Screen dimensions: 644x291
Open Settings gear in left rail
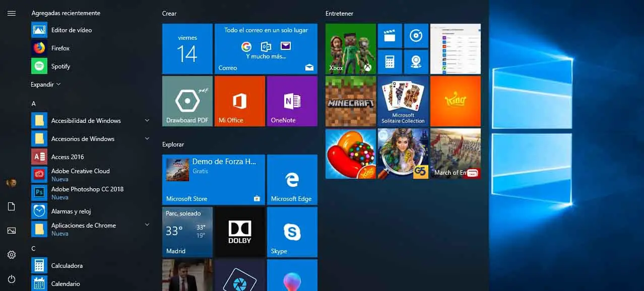pyautogui.click(x=12, y=255)
